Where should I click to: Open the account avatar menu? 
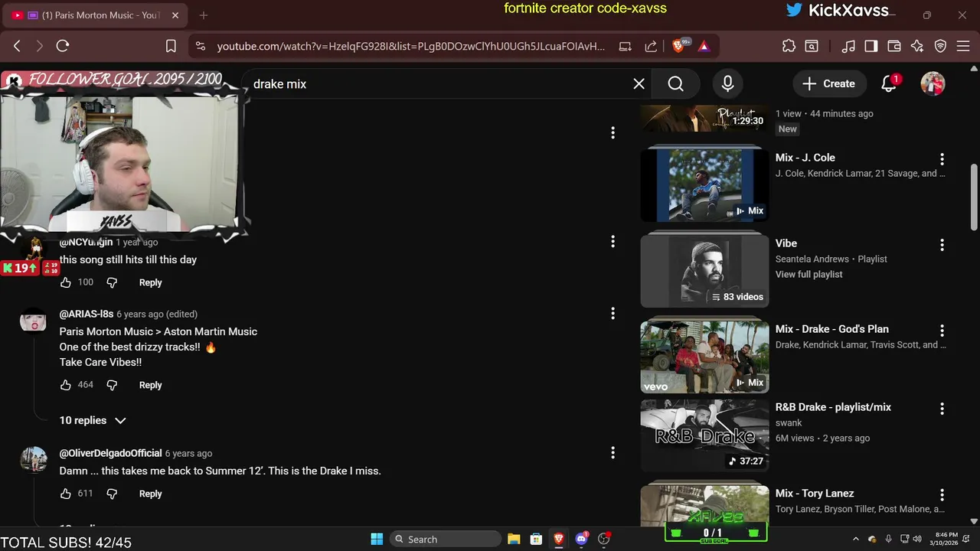point(933,83)
